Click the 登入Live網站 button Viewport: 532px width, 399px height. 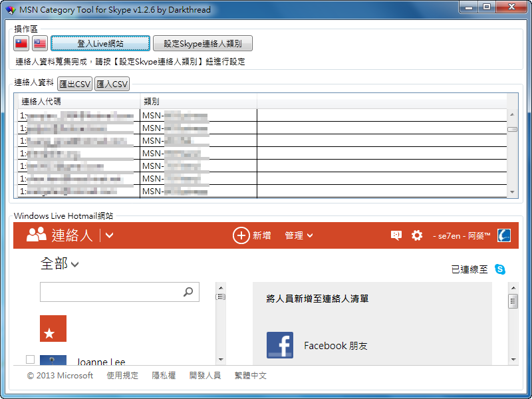(100, 43)
